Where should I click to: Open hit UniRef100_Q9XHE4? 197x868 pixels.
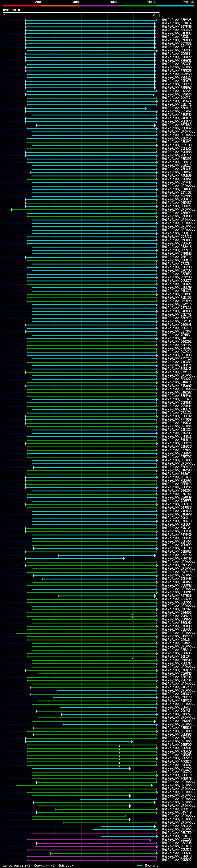[x=177, y=23]
